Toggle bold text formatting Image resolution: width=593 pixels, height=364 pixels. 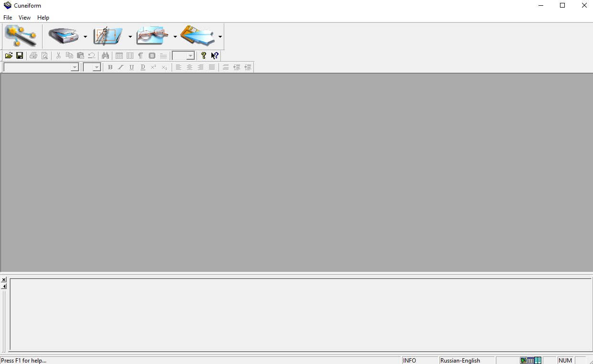tap(110, 67)
